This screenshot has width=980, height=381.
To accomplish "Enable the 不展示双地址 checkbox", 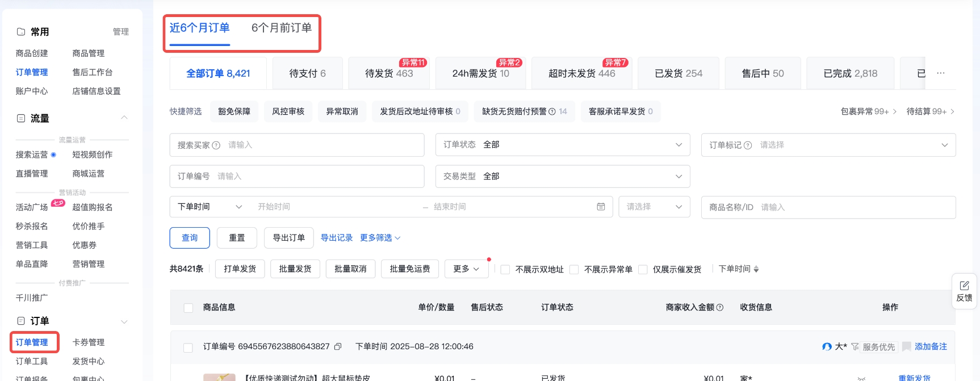I will (x=505, y=269).
